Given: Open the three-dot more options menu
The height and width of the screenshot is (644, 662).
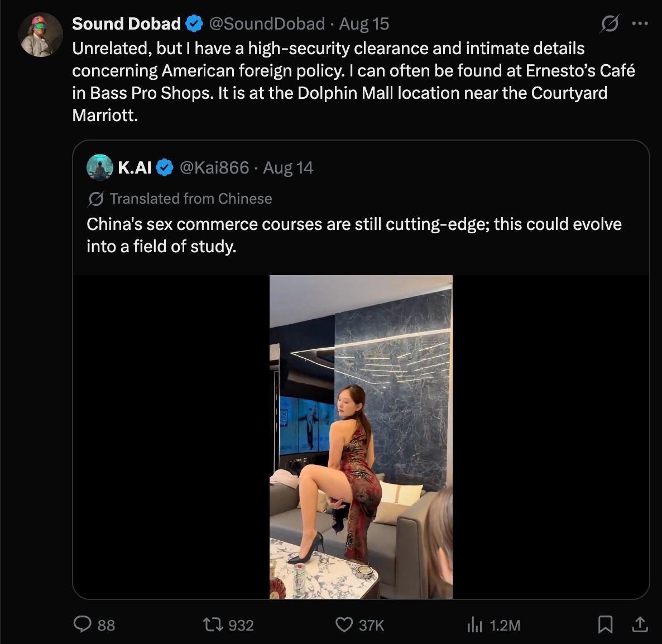Looking at the screenshot, I should click(640, 23).
